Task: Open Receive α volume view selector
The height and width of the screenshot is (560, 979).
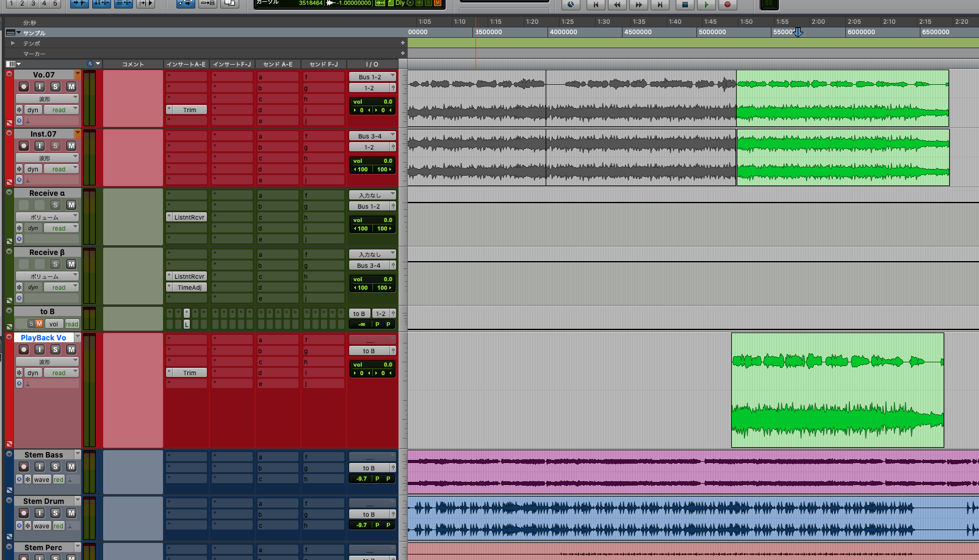Action: (47, 217)
